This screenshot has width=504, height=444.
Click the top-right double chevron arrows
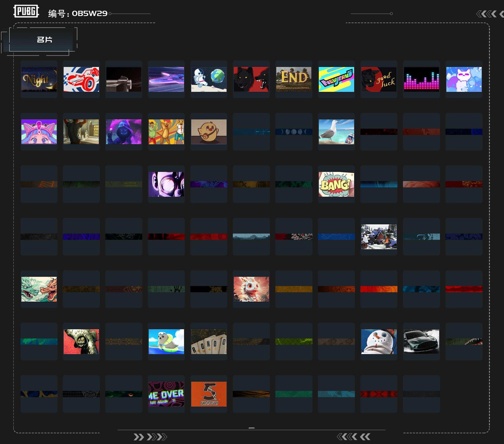click(486, 14)
